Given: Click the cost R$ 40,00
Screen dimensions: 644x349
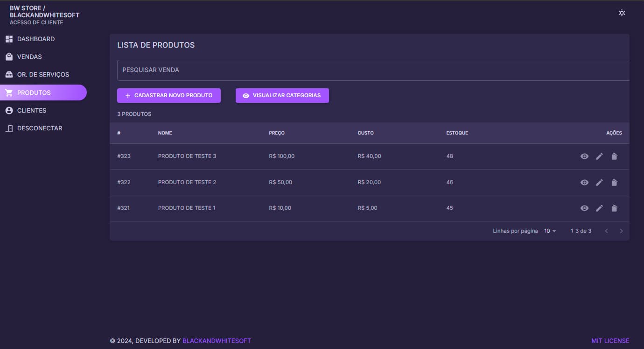Looking at the screenshot, I should click(369, 156).
